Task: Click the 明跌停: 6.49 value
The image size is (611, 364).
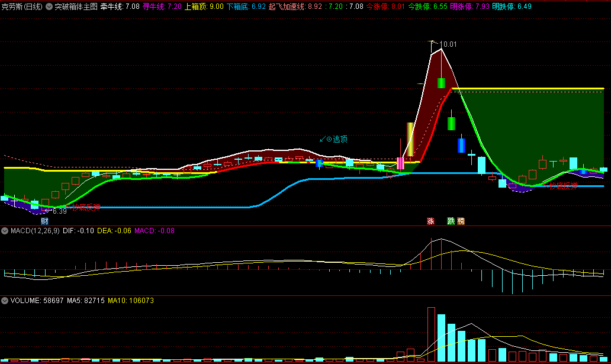Action: 512,7
